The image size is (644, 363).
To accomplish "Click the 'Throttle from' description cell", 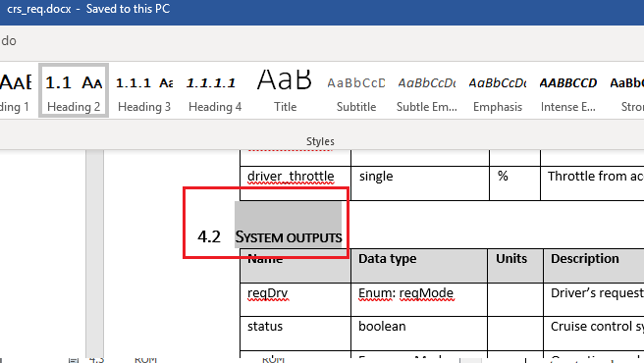I will 592,183.
